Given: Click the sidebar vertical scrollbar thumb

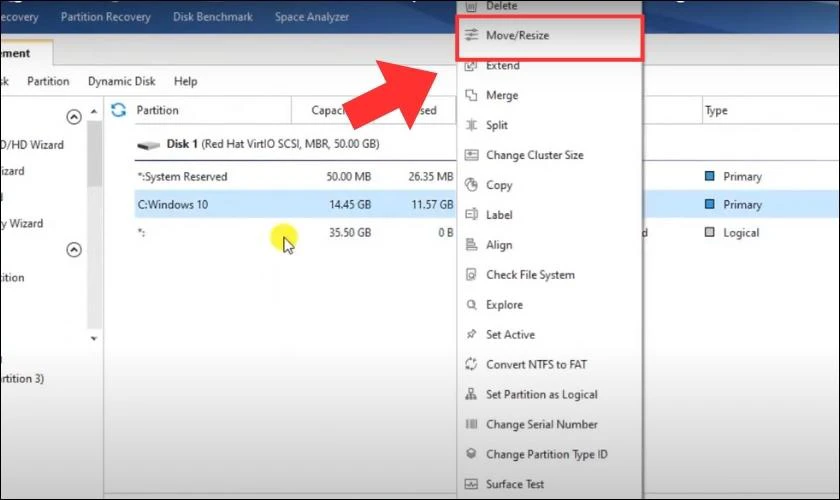Looking at the screenshot, I should pyautogui.click(x=94, y=153).
